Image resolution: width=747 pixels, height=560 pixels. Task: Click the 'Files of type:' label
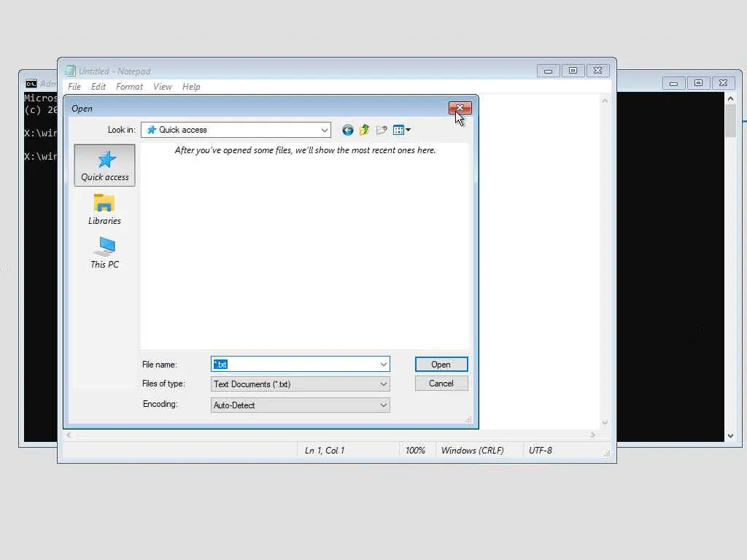[x=163, y=384]
